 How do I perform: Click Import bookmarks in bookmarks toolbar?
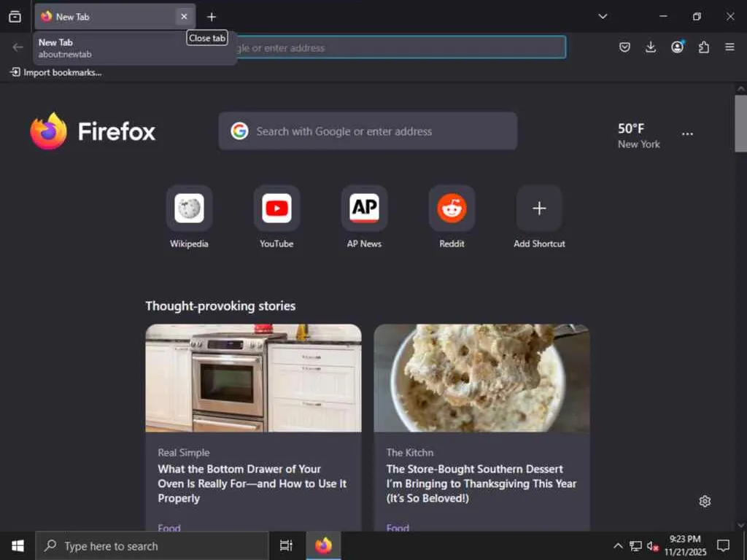point(55,72)
